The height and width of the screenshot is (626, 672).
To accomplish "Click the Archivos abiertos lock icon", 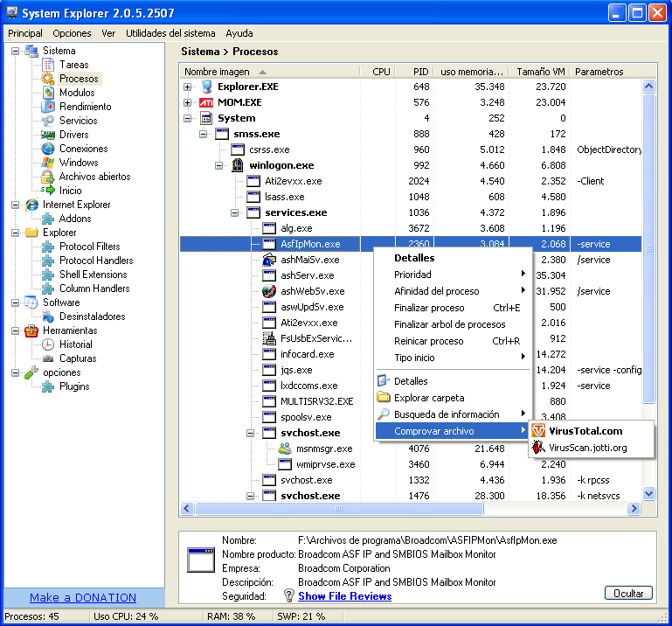I will click(47, 177).
